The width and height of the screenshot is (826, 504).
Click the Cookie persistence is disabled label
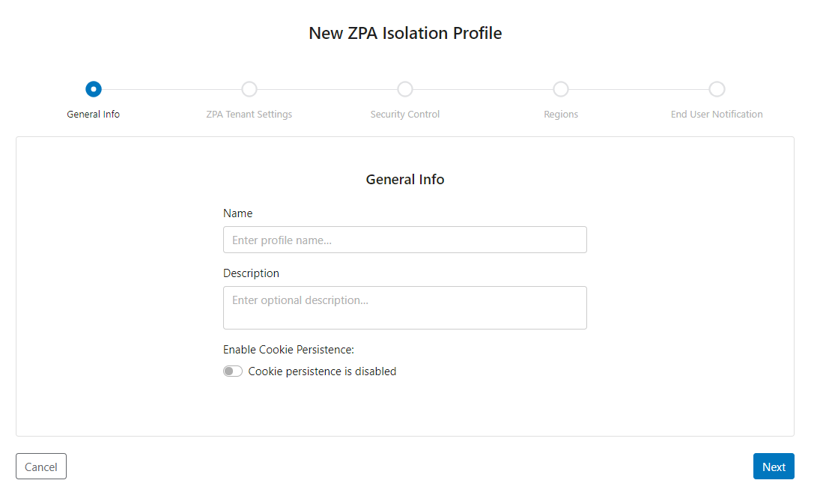click(x=322, y=371)
